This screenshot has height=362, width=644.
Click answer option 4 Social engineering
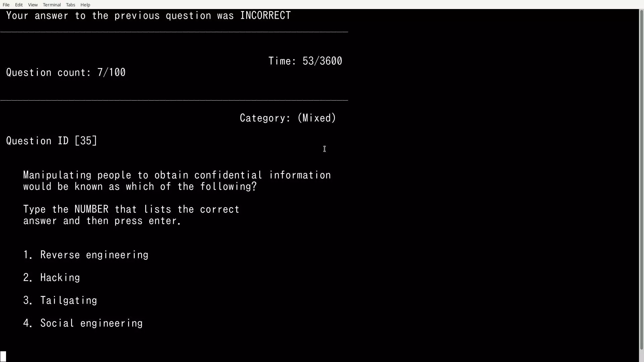[x=91, y=323]
